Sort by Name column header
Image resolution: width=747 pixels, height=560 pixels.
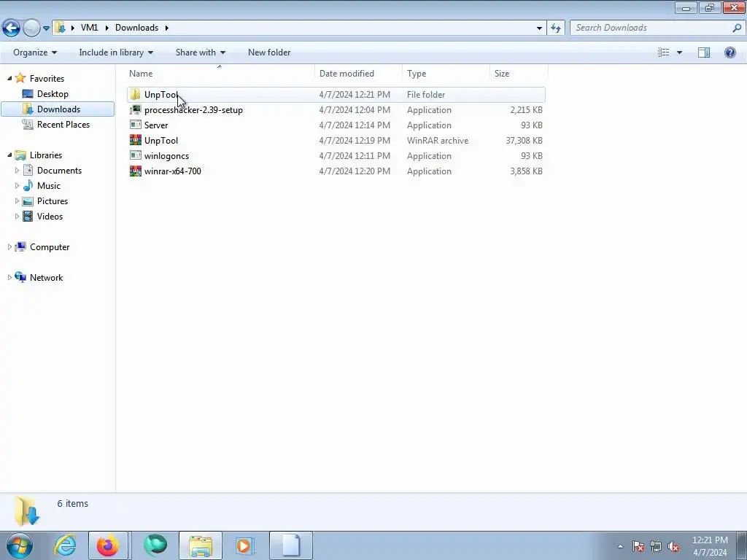(x=141, y=74)
